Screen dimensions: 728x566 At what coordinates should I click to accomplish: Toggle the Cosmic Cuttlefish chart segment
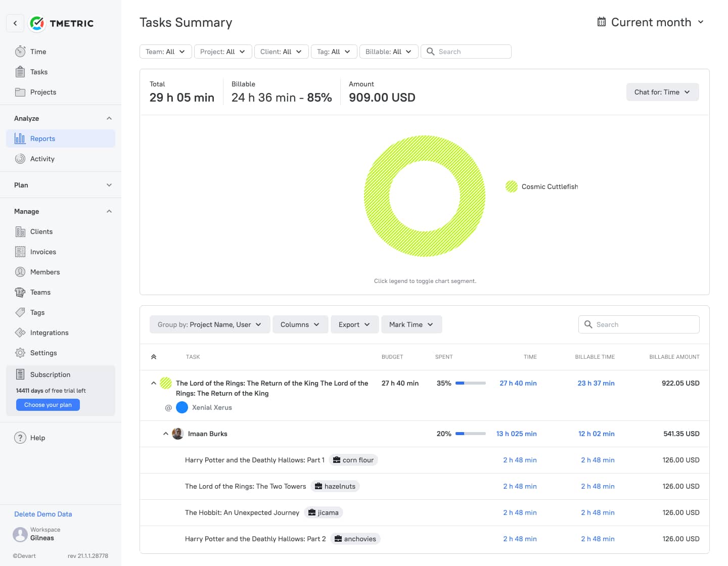tap(541, 186)
